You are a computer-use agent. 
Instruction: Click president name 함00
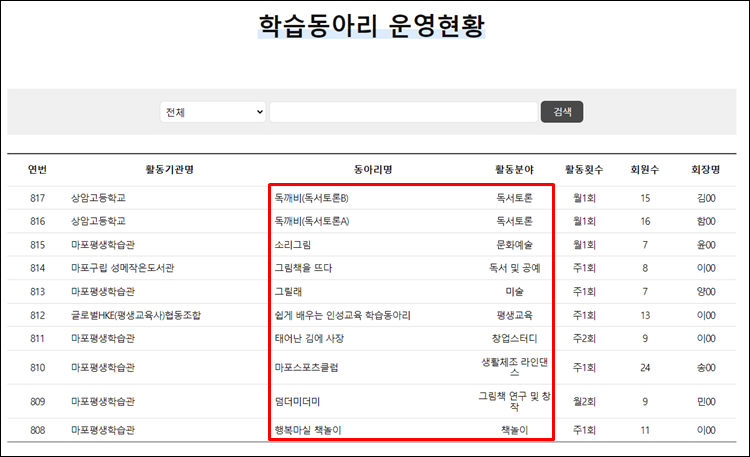point(706,221)
